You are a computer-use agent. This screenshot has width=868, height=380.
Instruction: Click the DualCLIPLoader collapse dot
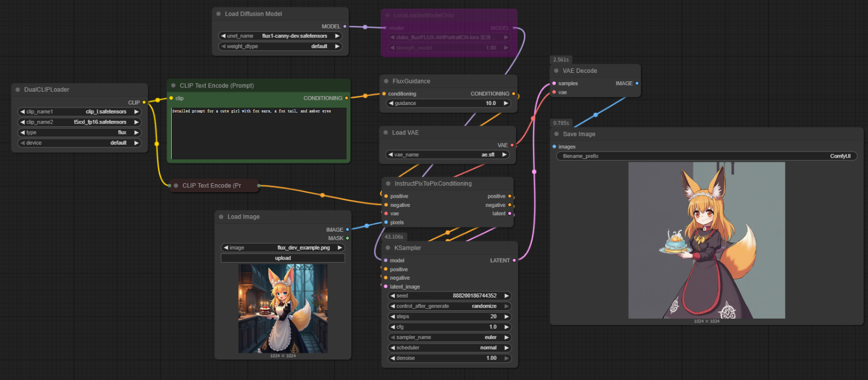pyautogui.click(x=18, y=90)
